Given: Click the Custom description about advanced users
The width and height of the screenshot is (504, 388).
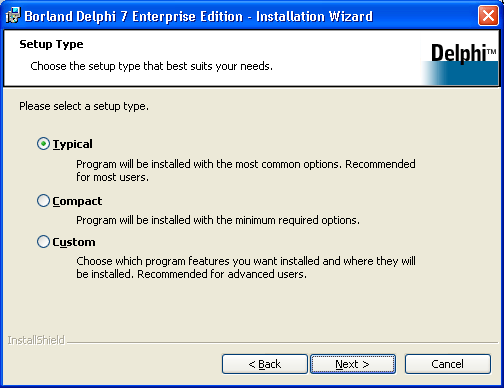Looking at the screenshot, I should click(246, 268).
